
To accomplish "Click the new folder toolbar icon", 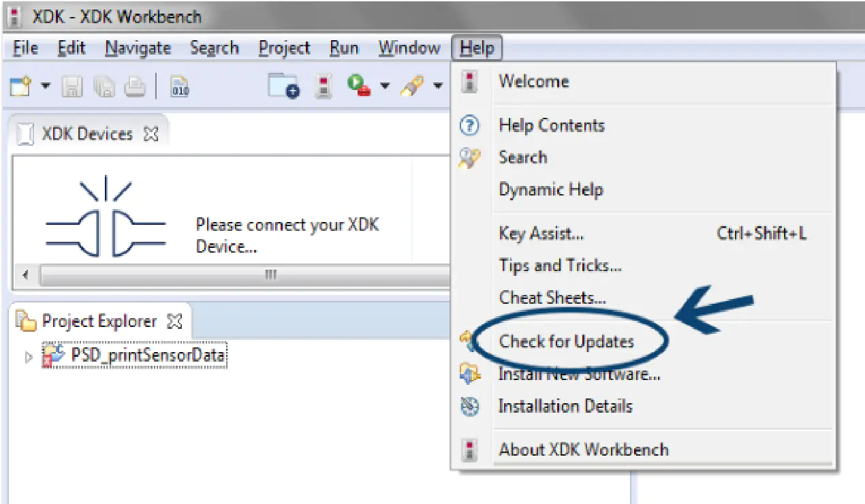I will pyautogui.click(x=284, y=86).
